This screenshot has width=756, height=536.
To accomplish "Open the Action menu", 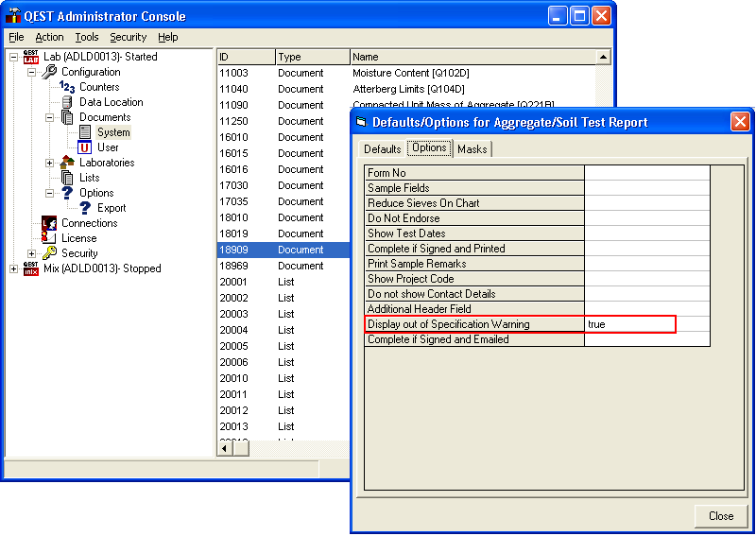I will tap(49, 37).
